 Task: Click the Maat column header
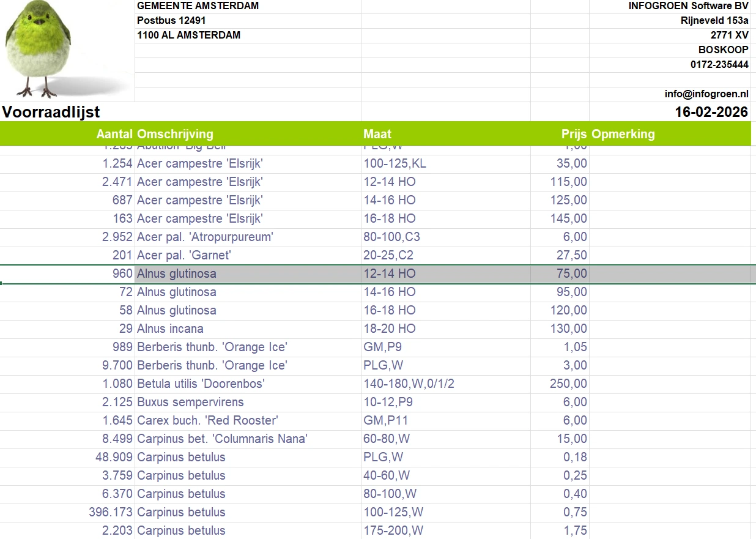[x=377, y=134]
